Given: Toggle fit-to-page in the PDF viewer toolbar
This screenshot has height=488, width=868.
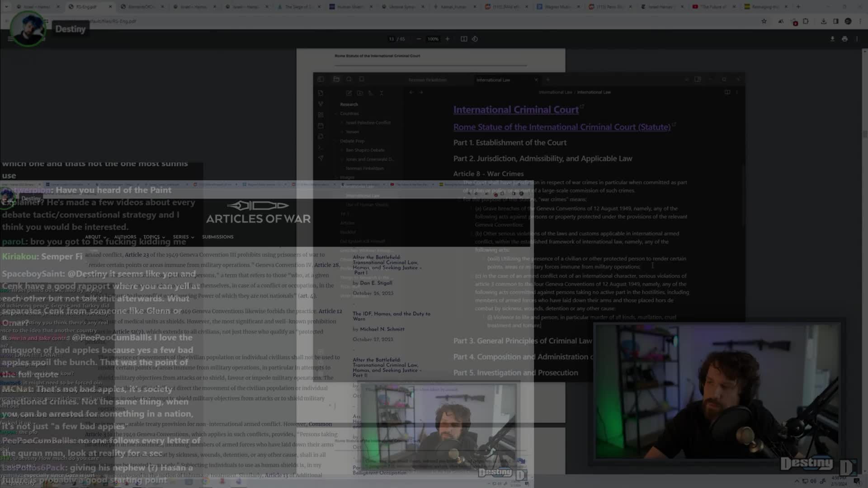Looking at the screenshot, I should 463,39.
